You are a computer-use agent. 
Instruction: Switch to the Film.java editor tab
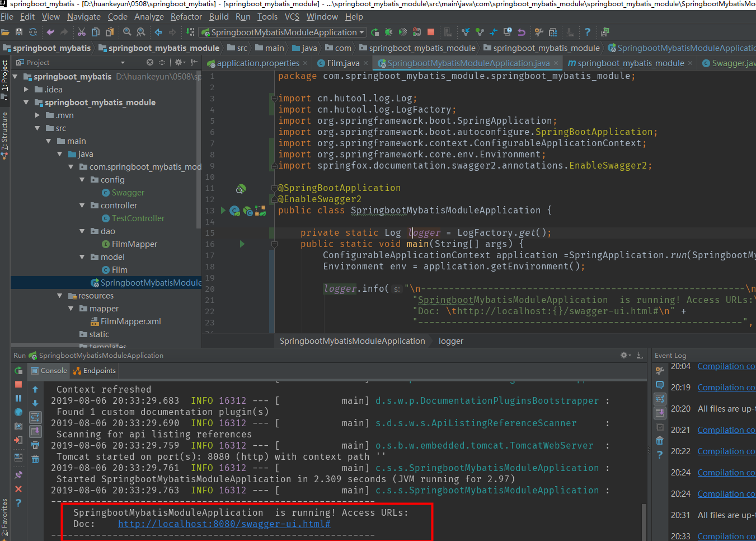tap(344, 63)
